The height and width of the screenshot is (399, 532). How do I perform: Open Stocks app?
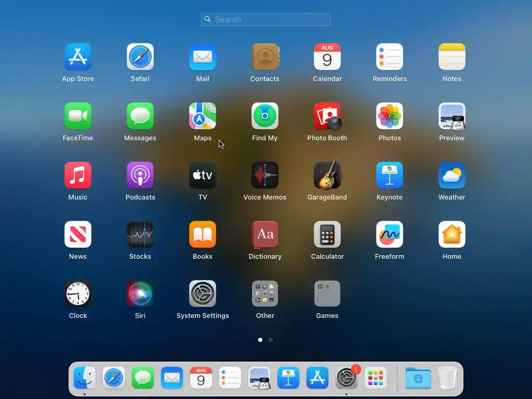pyautogui.click(x=140, y=234)
